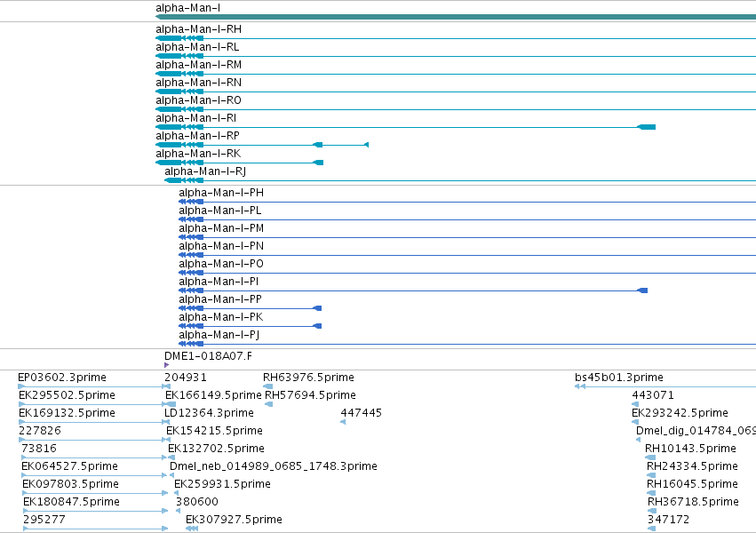
Task: Click the alpha-Man-I-RI distal exon block
Action: click(x=647, y=127)
